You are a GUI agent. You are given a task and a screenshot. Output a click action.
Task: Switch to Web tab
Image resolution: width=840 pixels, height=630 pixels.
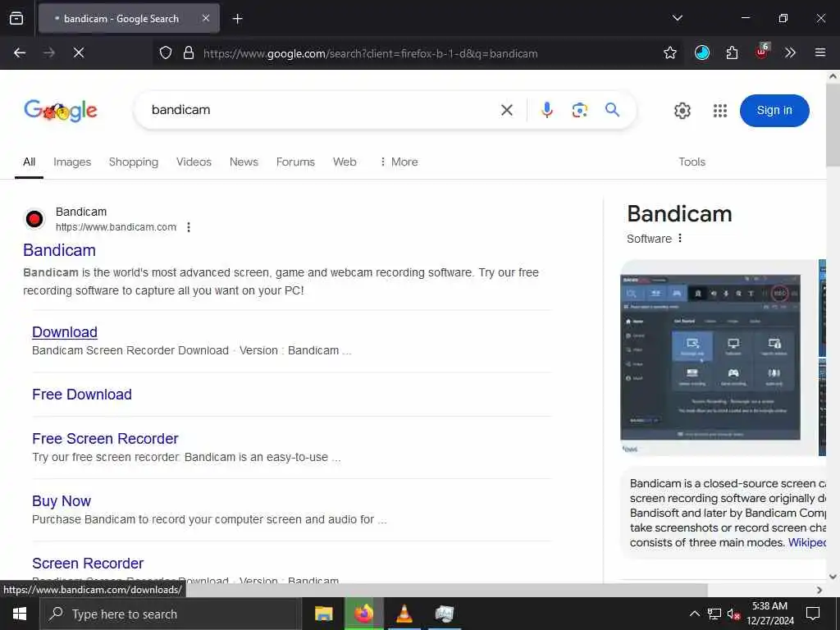(x=345, y=162)
